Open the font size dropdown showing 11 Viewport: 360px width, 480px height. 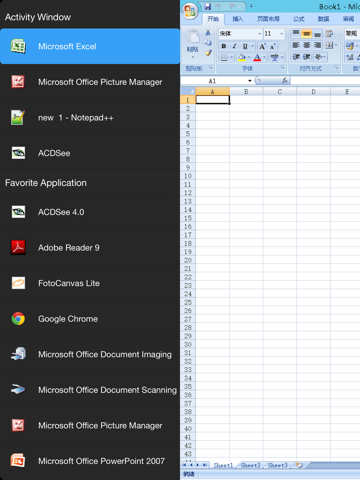[281, 34]
